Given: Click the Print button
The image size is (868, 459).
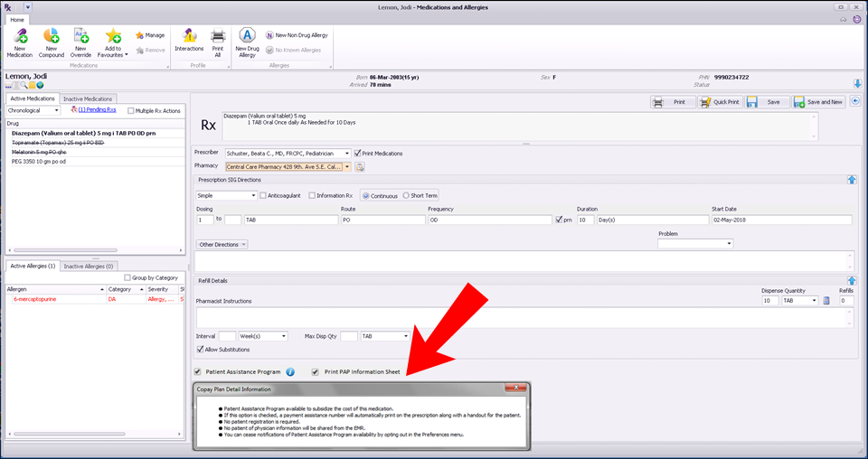Looking at the screenshot, I should click(x=673, y=102).
